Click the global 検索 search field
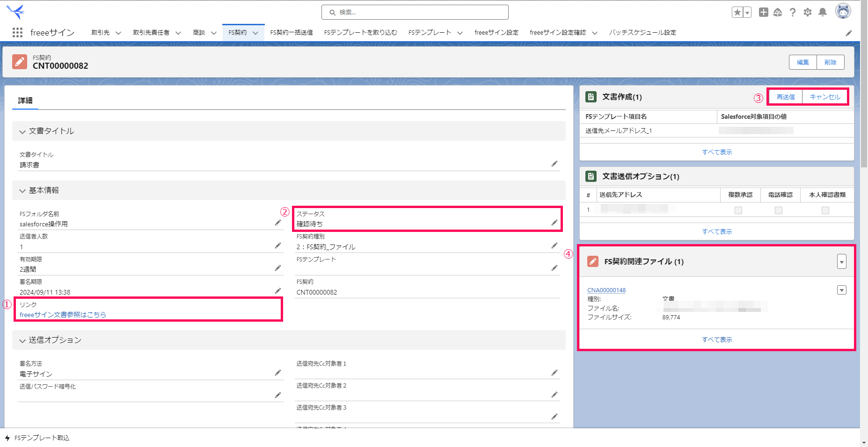868x447 pixels. point(415,12)
